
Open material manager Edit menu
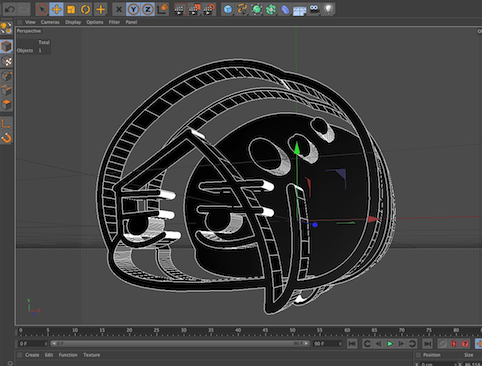coord(49,355)
